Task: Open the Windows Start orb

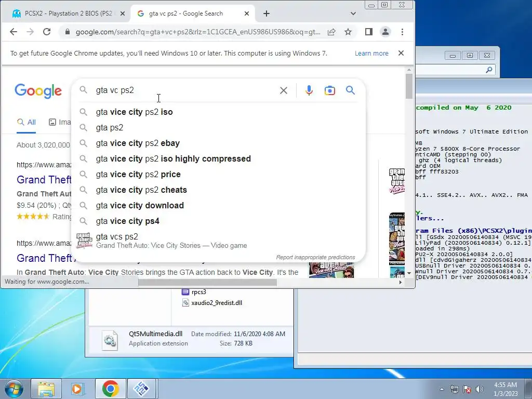Action: pyautogui.click(x=14, y=389)
